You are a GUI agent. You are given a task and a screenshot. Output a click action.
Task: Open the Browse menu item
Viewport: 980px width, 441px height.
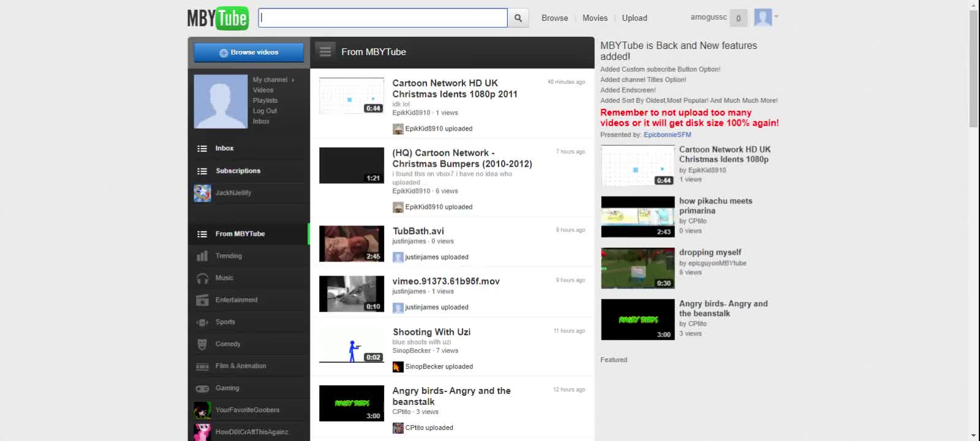554,18
